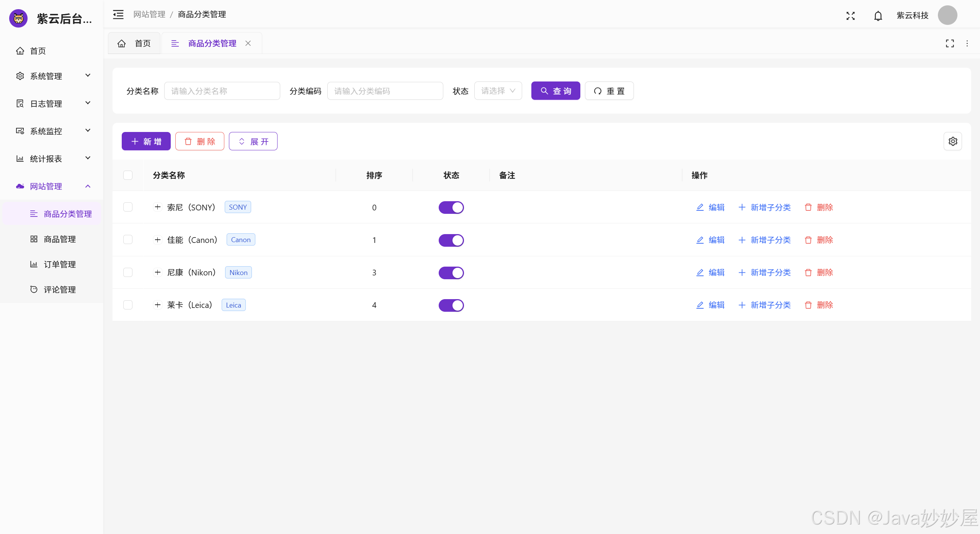Click the SONY code tag
The height and width of the screenshot is (534, 980).
(238, 207)
